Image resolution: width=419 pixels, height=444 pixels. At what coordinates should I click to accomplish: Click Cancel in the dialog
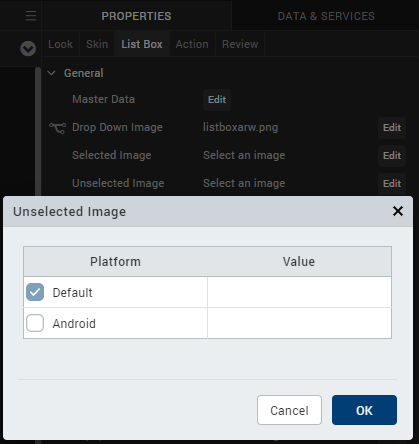click(x=289, y=410)
